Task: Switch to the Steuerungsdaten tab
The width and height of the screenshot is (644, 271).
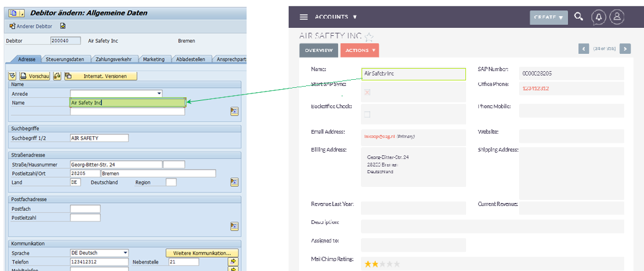Action: [66, 59]
